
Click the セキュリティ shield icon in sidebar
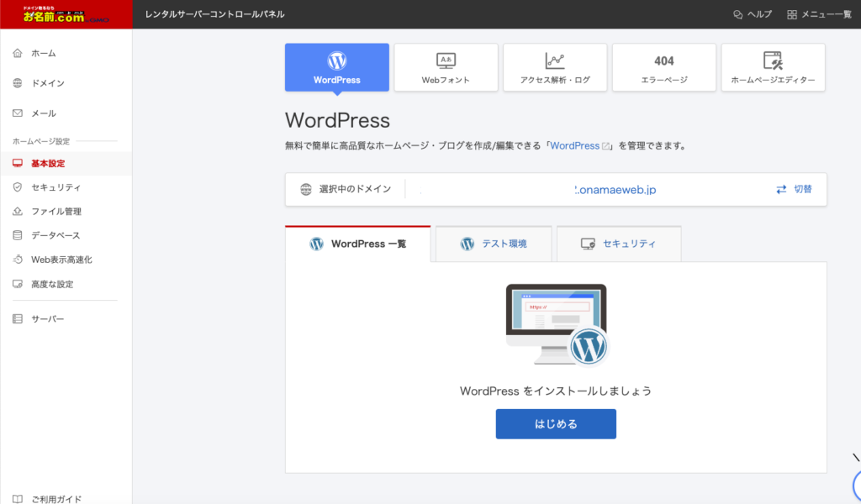pos(18,187)
